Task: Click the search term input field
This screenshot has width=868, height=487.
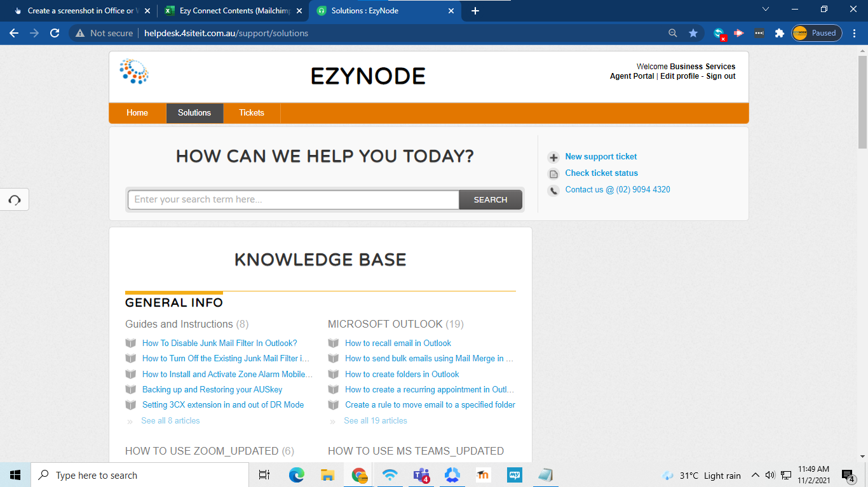Action: tap(294, 199)
